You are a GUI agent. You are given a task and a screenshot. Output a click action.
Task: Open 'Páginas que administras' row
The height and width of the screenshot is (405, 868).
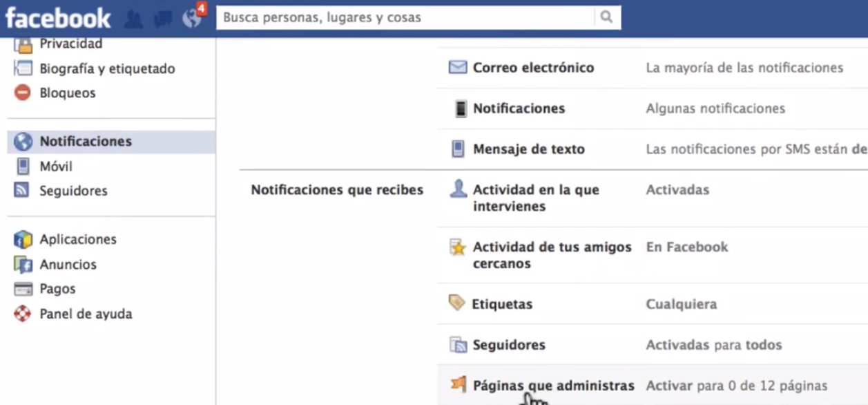[x=653, y=385]
